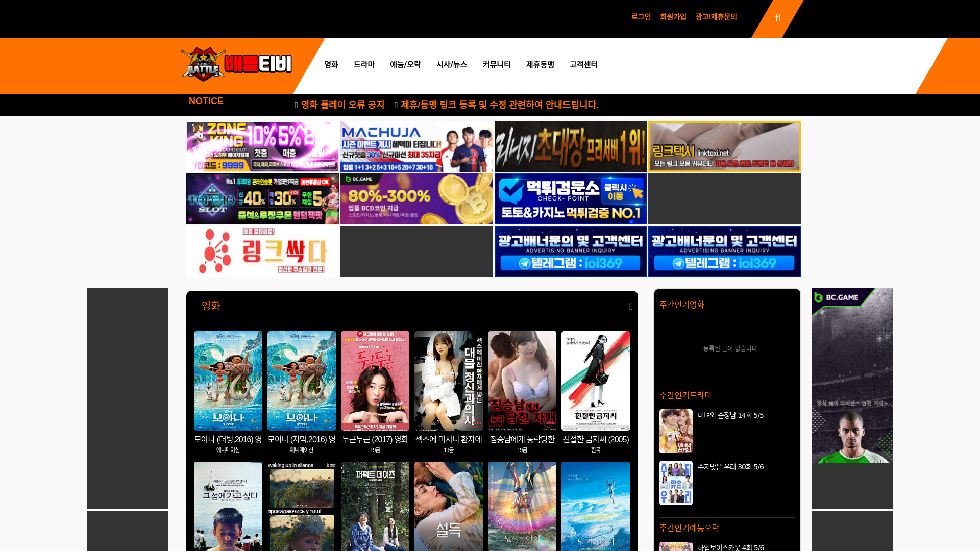Click the more icon in the 영화 section header
The height and width of the screenshot is (551, 980).
[x=631, y=306]
